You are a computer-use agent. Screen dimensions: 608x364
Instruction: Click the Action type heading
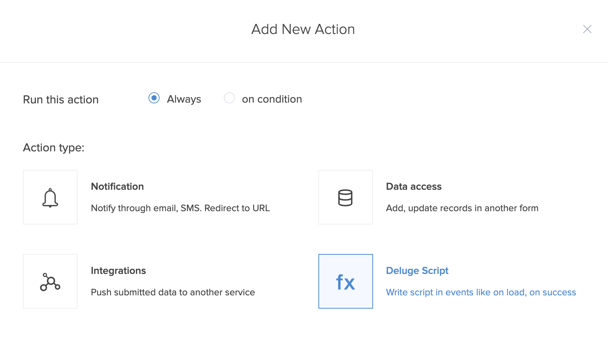coord(54,148)
